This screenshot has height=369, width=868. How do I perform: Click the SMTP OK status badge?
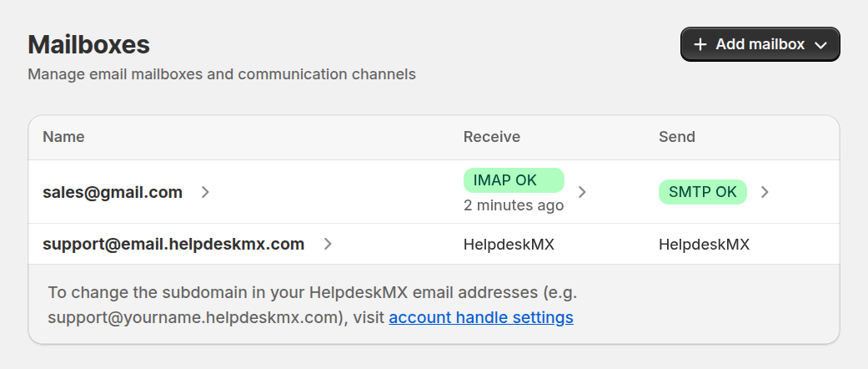coord(702,192)
